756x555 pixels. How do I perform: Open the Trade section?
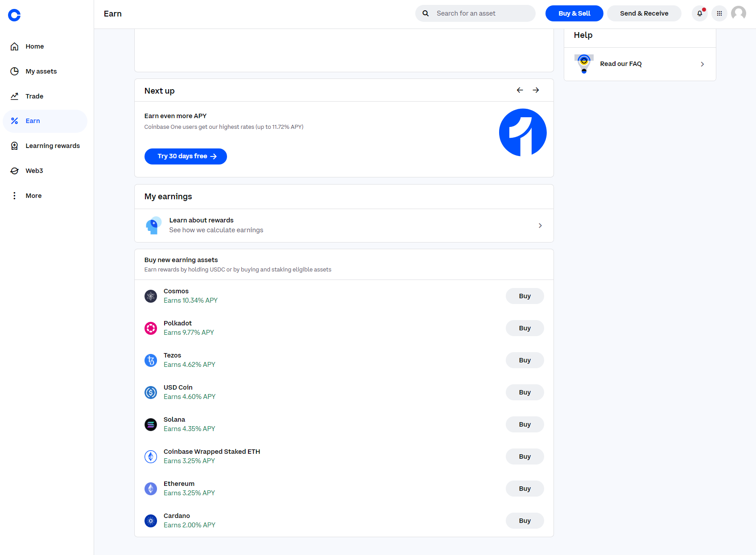pyautogui.click(x=45, y=96)
